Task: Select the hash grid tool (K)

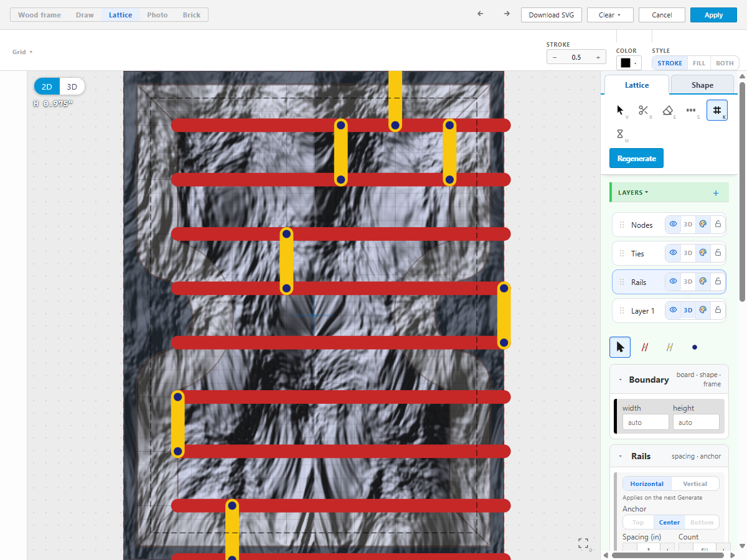Action: [716, 110]
